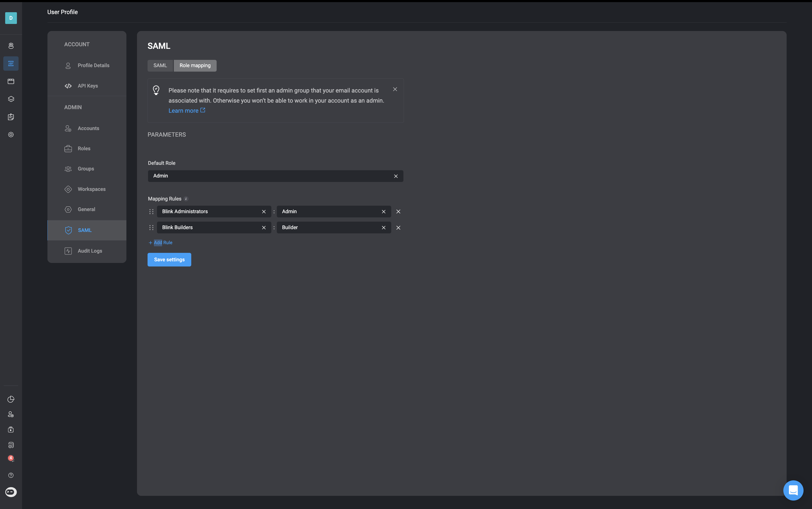Click the notifications icon with red badge

coord(11,458)
